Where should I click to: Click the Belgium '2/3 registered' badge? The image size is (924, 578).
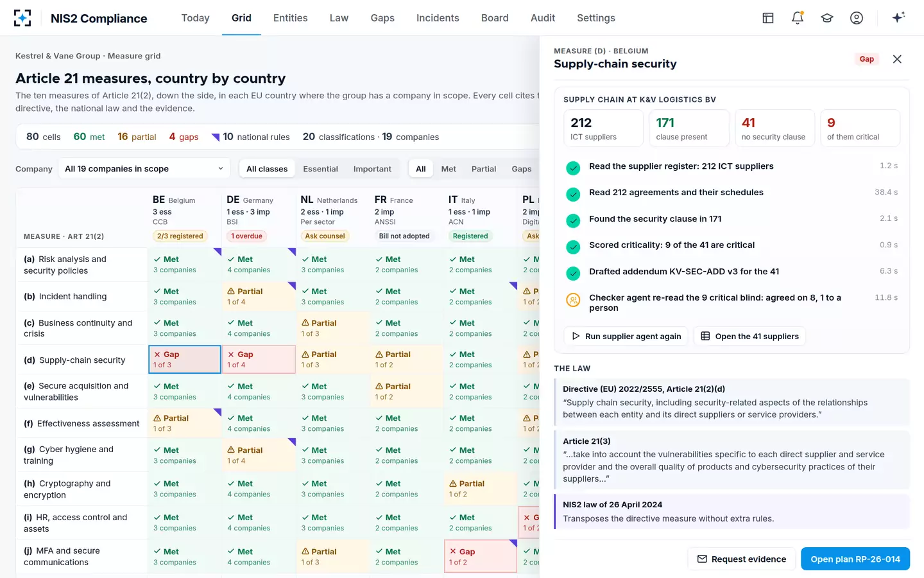(x=180, y=236)
